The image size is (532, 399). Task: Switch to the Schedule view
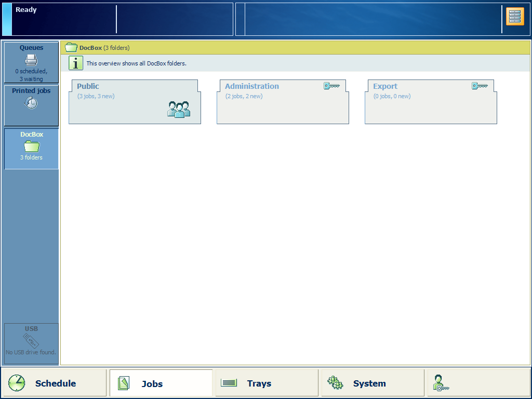pos(54,383)
